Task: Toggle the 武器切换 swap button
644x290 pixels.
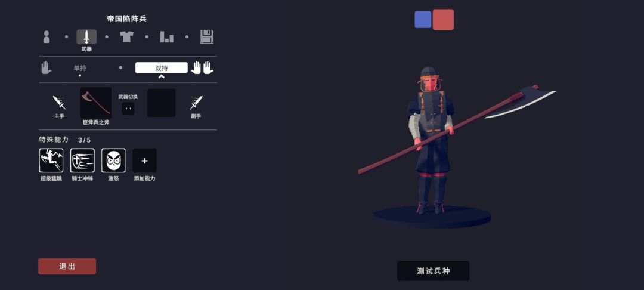Action: [x=128, y=109]
